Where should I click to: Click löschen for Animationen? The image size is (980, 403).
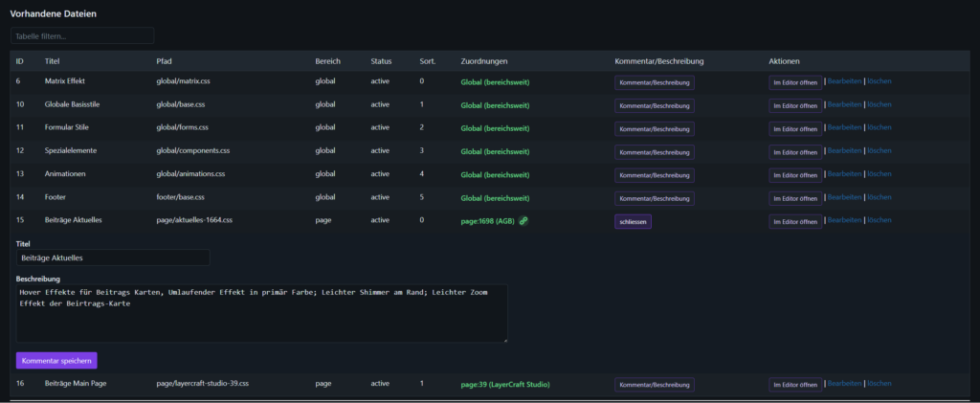coord(880,173)
